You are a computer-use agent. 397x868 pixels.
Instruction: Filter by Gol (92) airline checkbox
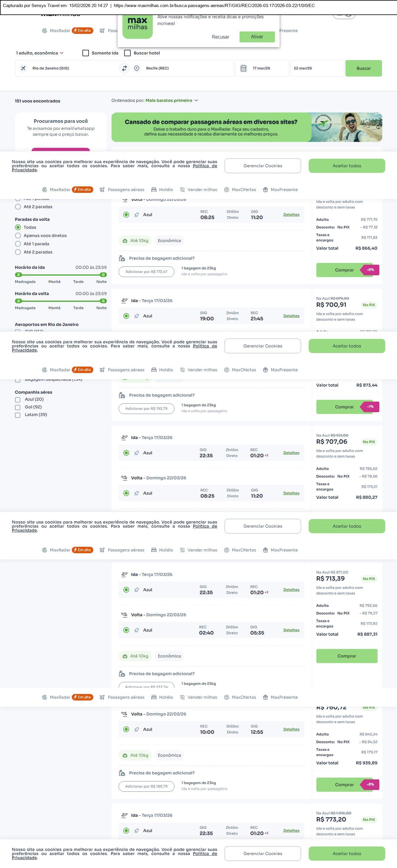tap(18, 408)
